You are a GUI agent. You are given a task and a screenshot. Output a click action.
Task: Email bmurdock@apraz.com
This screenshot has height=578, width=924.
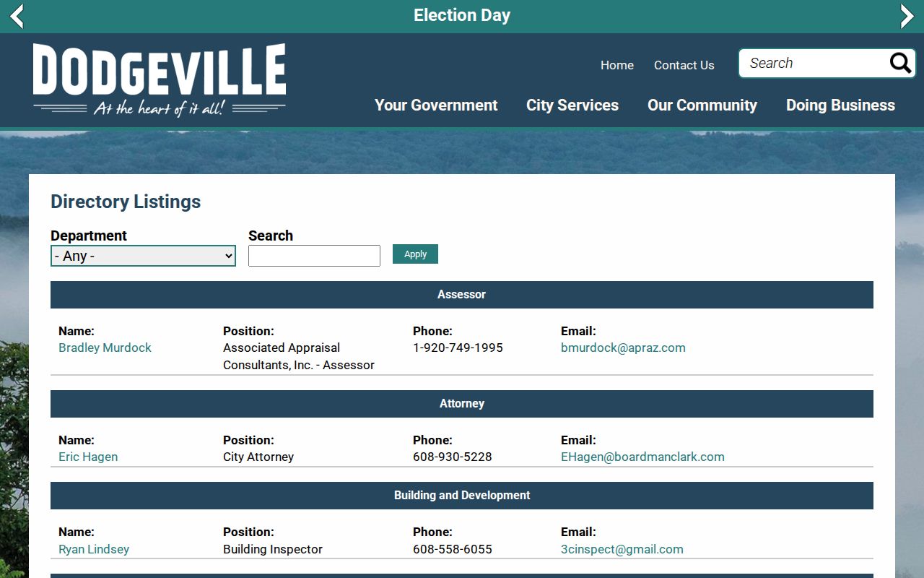(623, 348)
